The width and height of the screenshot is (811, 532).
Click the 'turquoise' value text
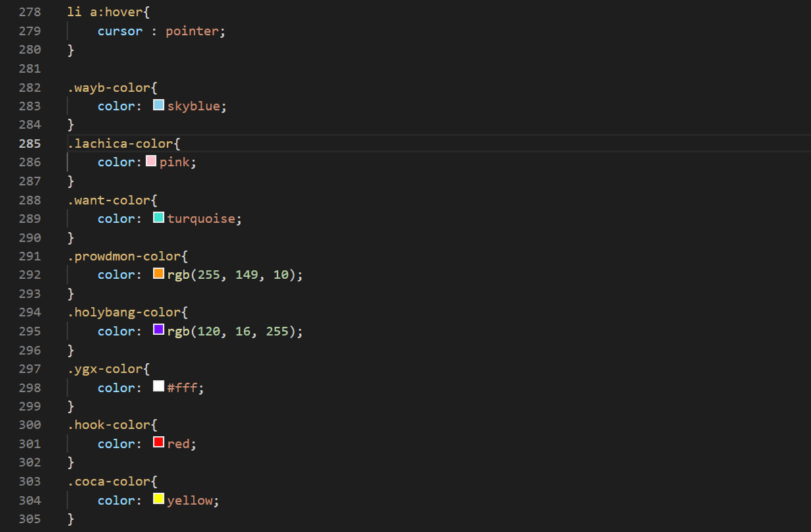coord(201,219)
